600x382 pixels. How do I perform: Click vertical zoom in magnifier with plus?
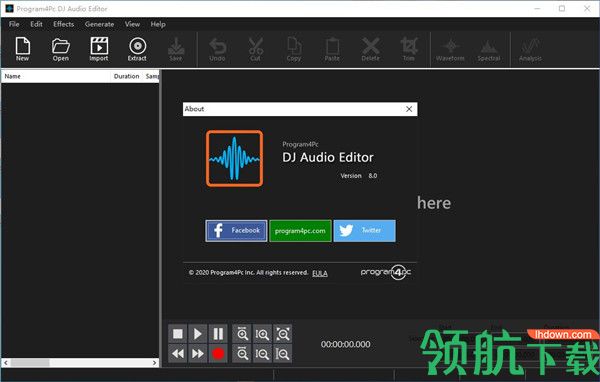[x=262, y=334]
